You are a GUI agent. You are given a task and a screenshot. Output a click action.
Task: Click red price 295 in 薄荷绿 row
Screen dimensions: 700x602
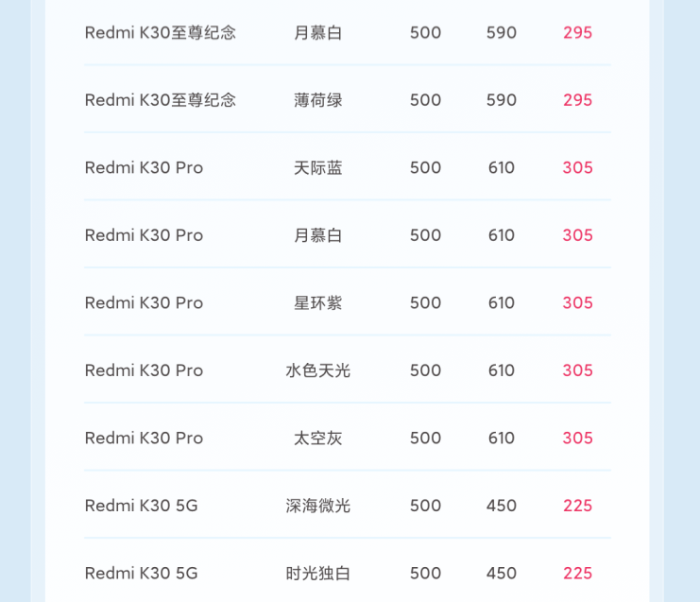(x=577, y=100)
